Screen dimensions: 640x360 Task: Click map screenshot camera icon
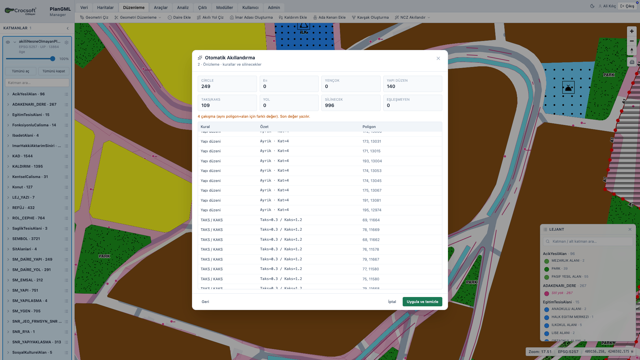click(631, 62)
